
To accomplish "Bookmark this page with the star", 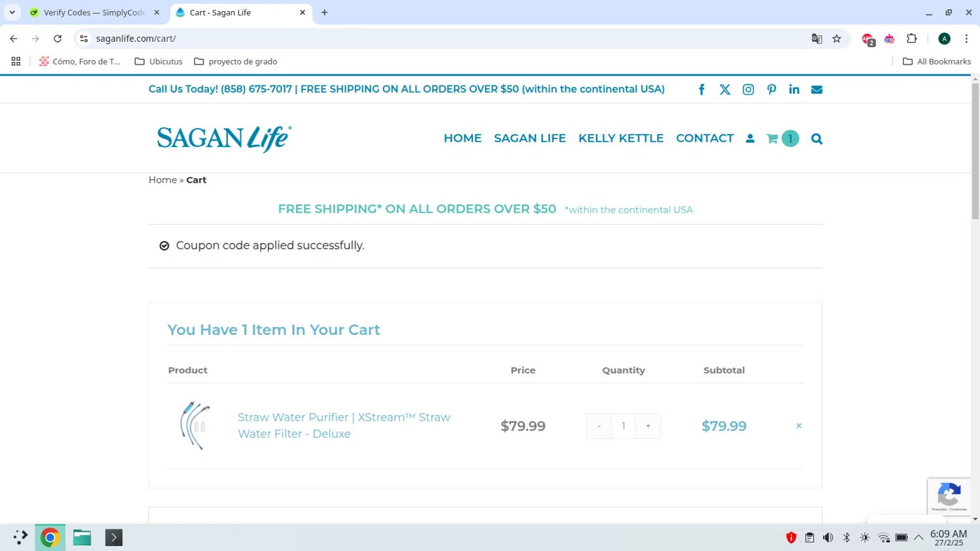I will click(x=837, y=39).
